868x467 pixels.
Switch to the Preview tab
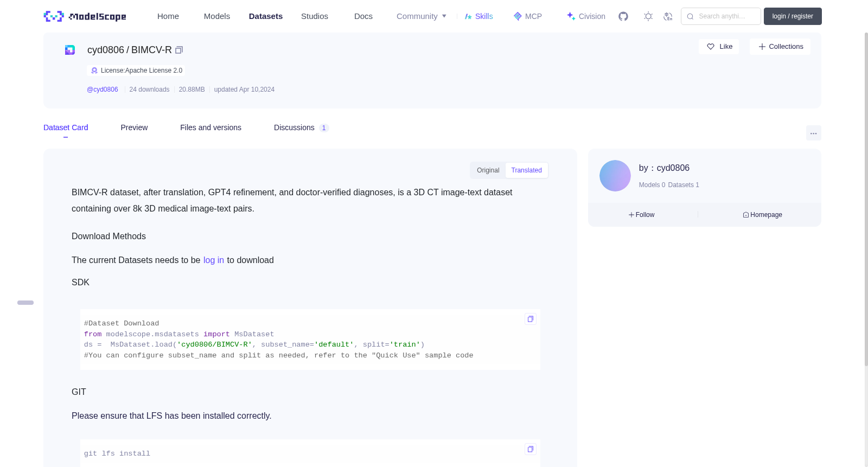click(x=134, y=127)
